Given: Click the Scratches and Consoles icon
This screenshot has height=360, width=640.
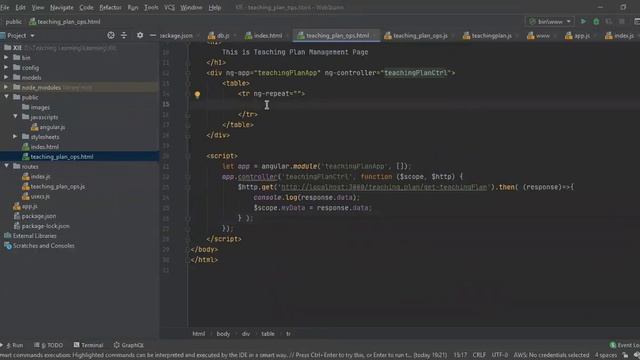Looking at the screenshot, I should pos(8,246).
